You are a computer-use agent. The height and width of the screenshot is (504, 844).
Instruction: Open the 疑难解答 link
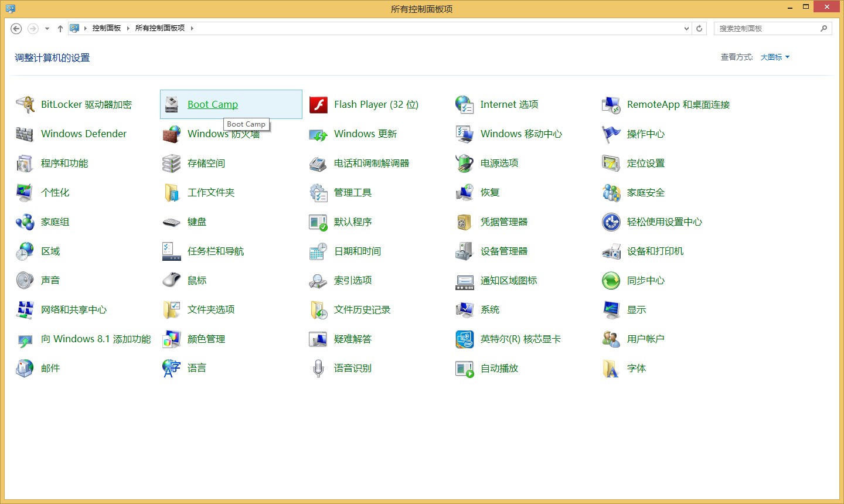click(353, 339)
